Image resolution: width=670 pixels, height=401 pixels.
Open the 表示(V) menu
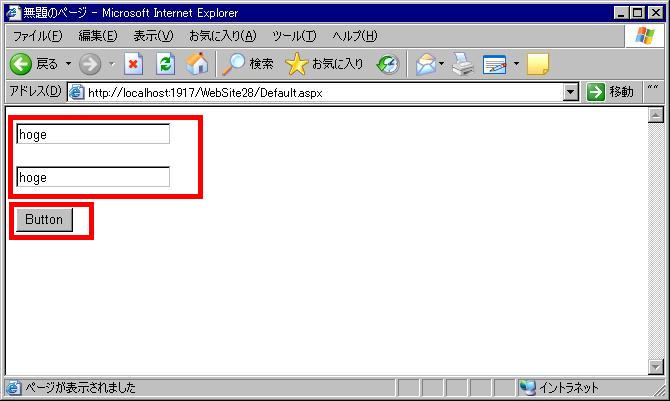(153, 36)
